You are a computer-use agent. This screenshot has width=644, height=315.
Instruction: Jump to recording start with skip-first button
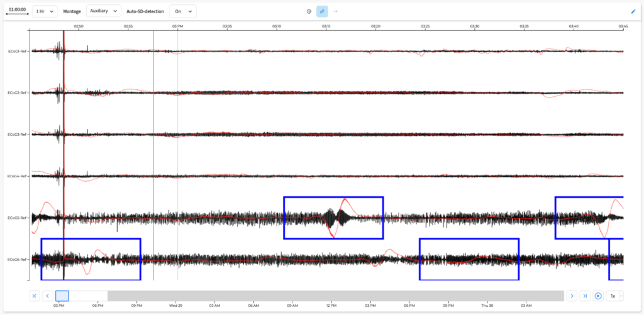[x=35, y=296]
